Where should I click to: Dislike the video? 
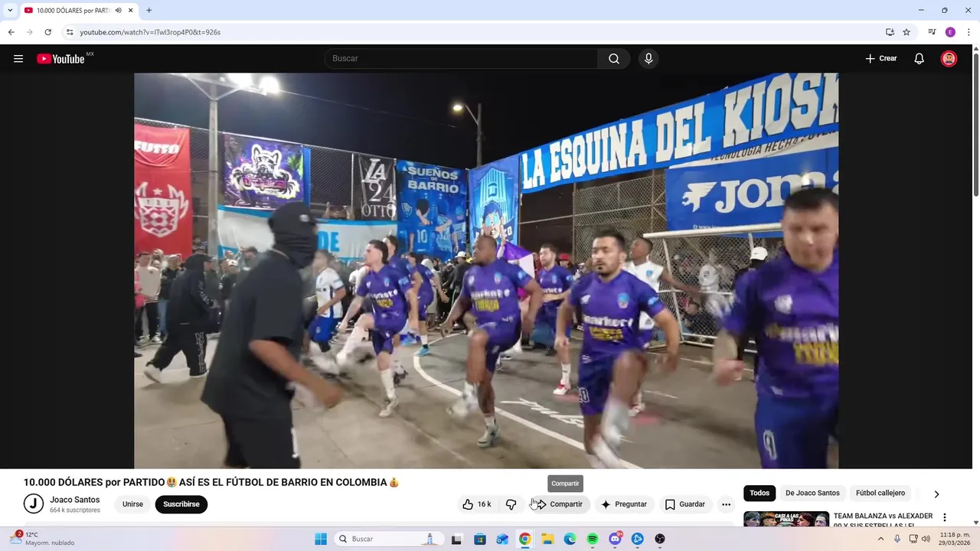click(511, 504)
